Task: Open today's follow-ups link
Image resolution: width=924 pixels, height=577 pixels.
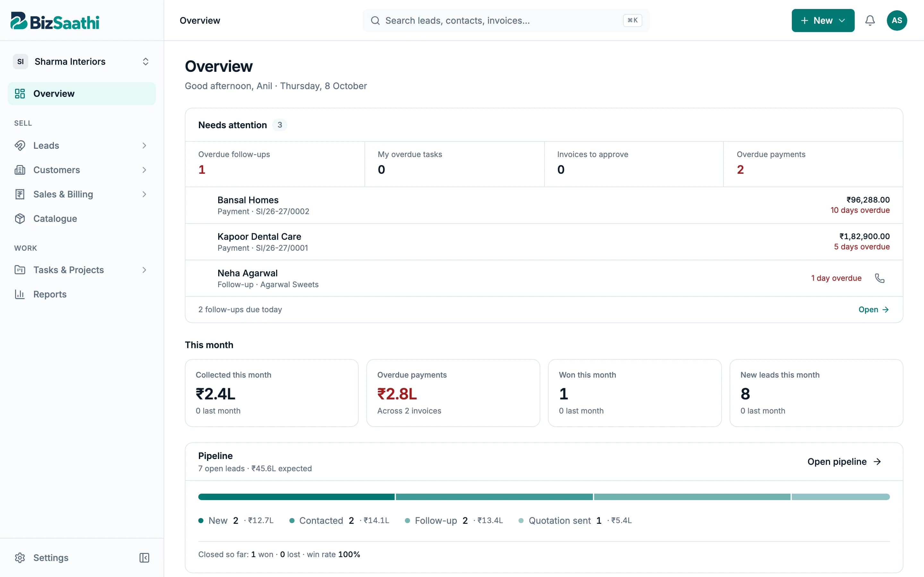Action: [x=874, y=309]
